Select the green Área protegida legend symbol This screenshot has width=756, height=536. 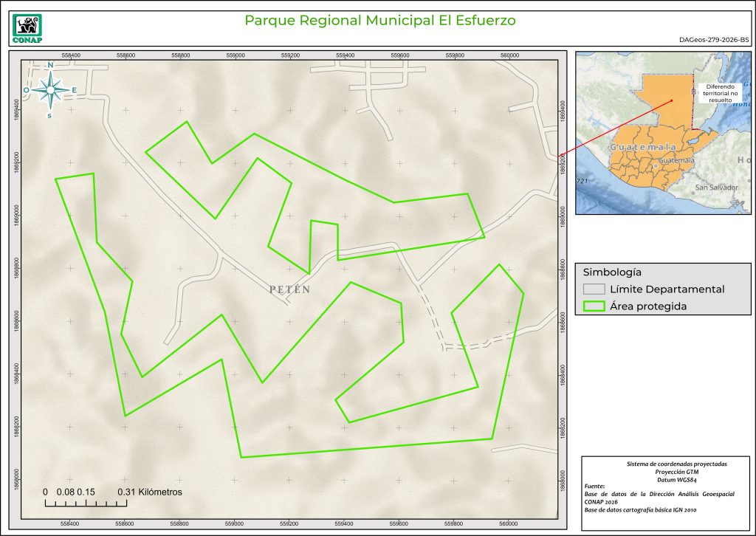click(x=593, y=307)
